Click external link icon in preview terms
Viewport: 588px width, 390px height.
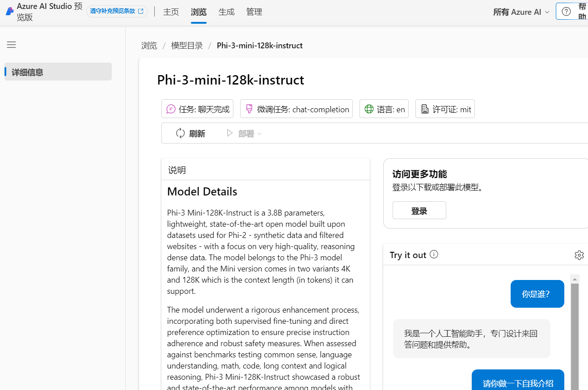pyautogui.click(x=141, y=11)
